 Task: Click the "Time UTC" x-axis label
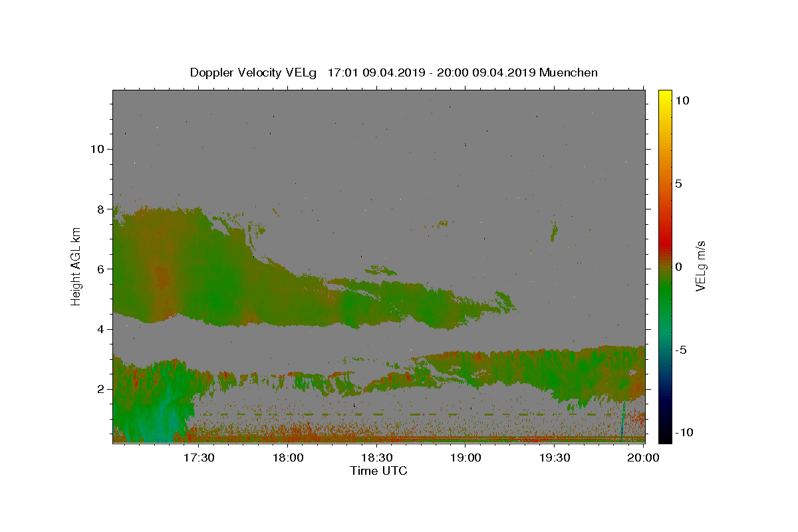378,471
